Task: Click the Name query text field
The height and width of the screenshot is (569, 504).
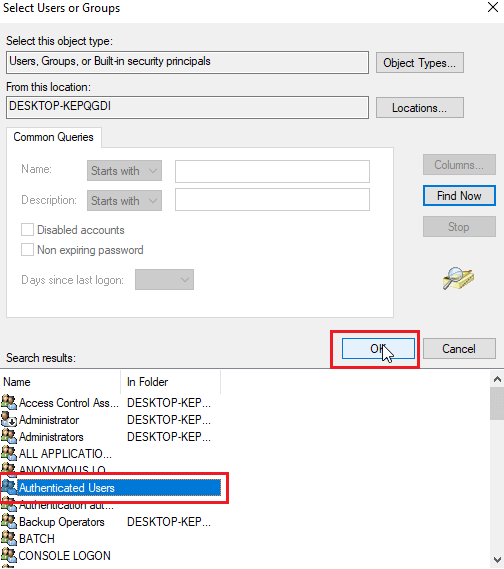Action: point(272,171)
